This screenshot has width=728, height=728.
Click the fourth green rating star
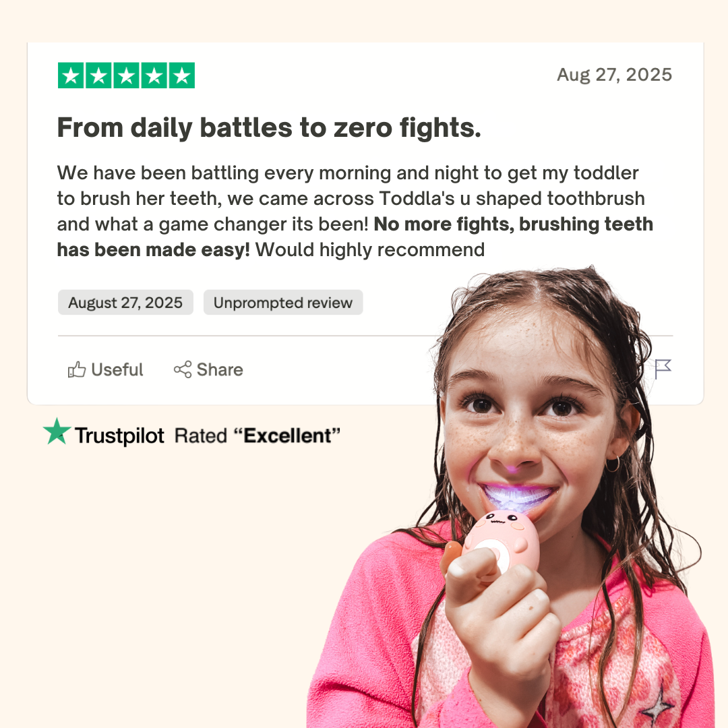(x=154, y=75)
